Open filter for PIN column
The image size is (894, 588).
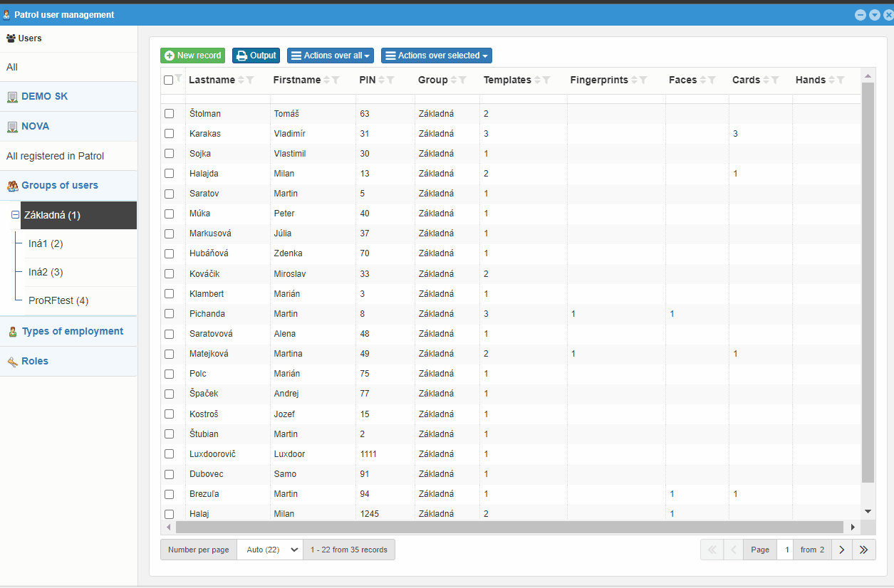tap(390, 80)
